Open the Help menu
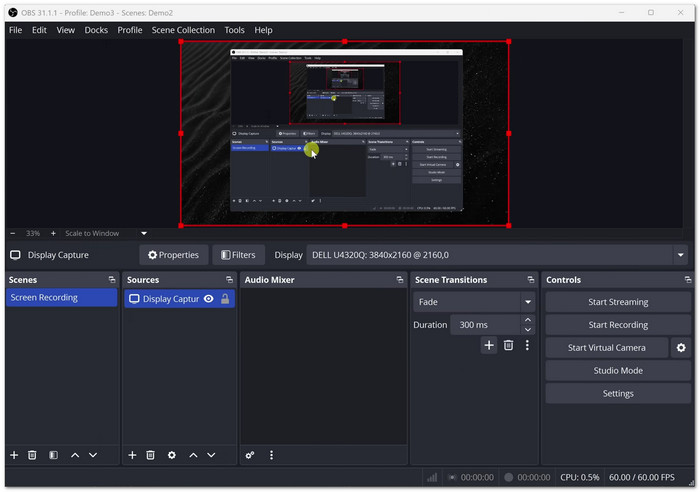 pyautogui.click(x=263, y=30)
